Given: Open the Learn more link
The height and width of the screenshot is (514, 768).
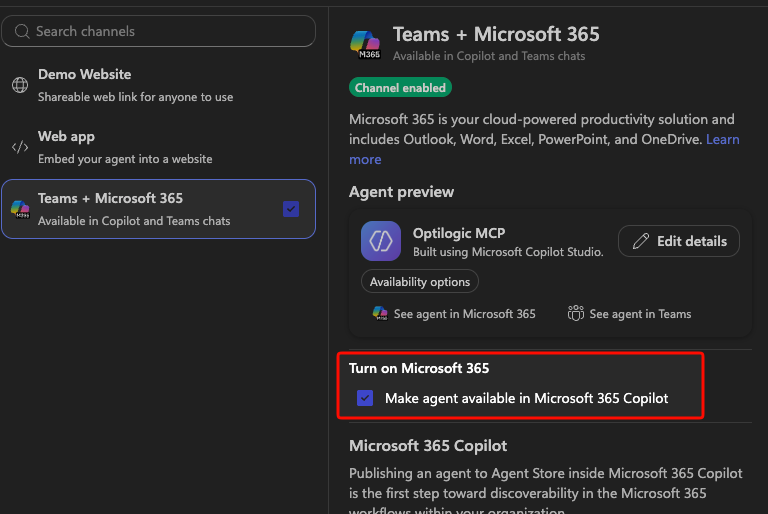Looking at the screenshot, I should tap(544, 149).
